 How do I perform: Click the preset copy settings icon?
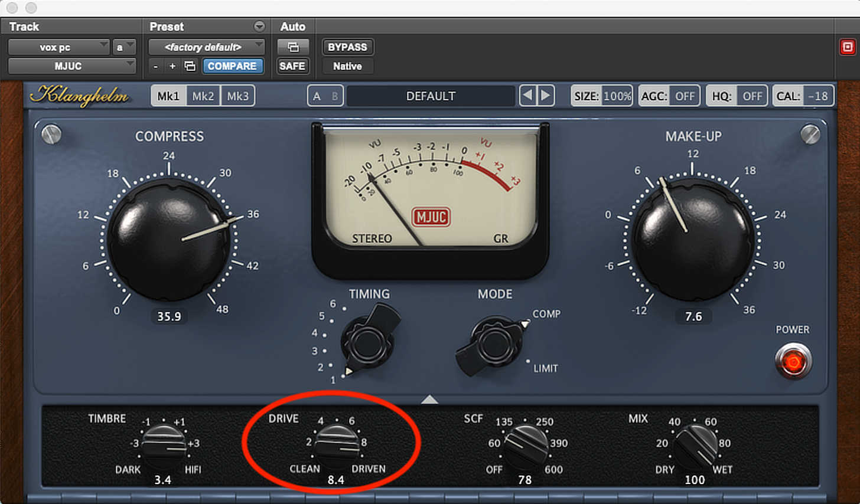[190, 66]
